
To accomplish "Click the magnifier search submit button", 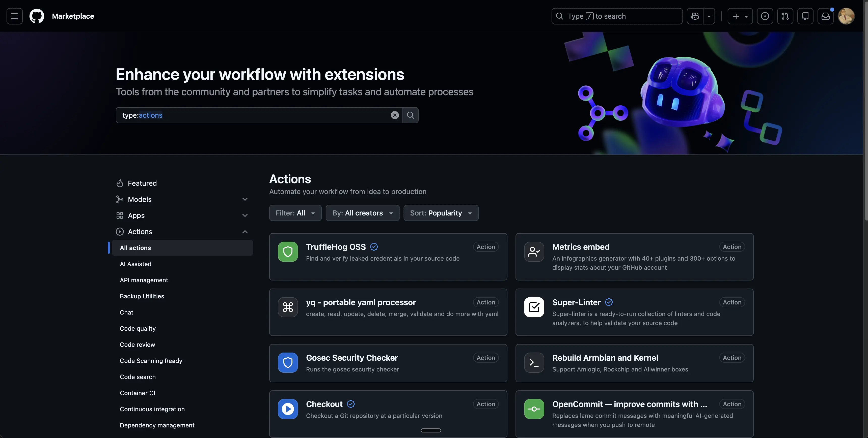I will pos(411,115).
